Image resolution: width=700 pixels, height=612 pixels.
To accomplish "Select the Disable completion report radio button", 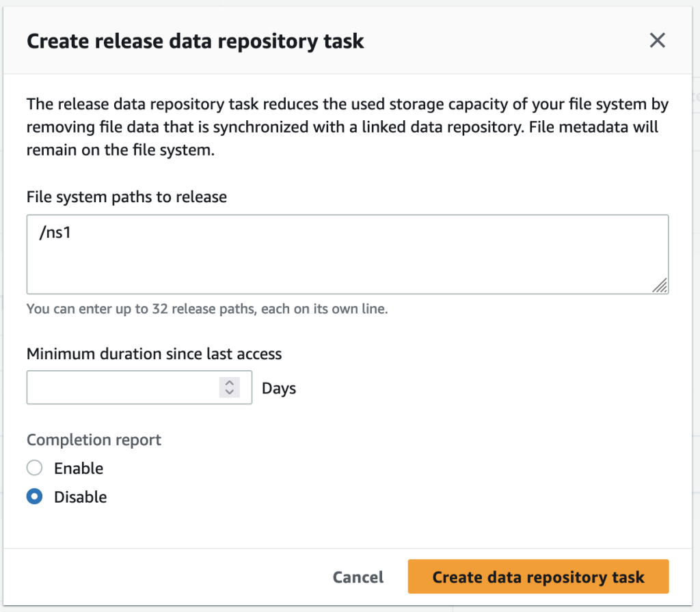I will coord(34,497).
